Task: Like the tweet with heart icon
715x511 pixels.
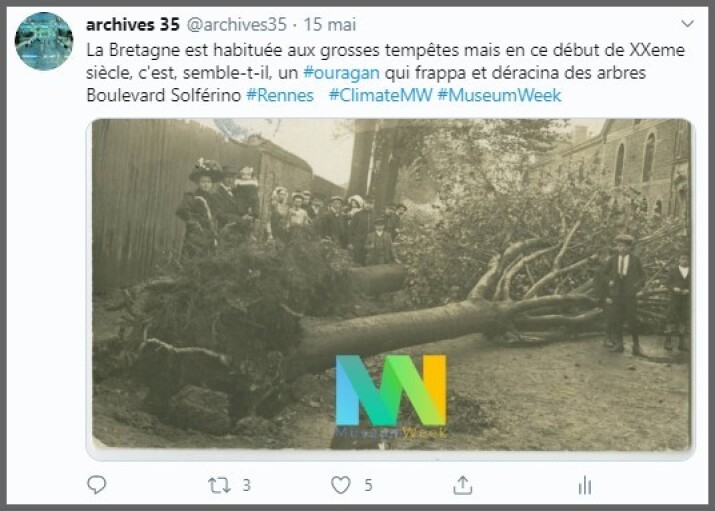Action: pos(341,485)
